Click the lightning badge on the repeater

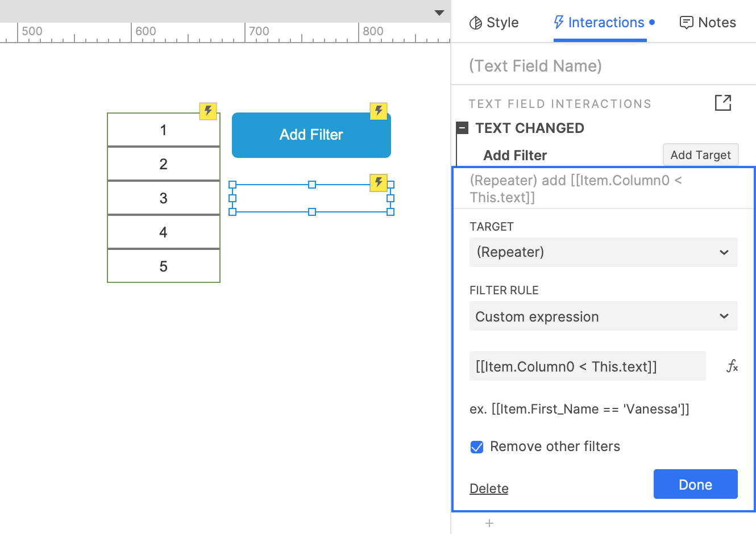[208, 111]
